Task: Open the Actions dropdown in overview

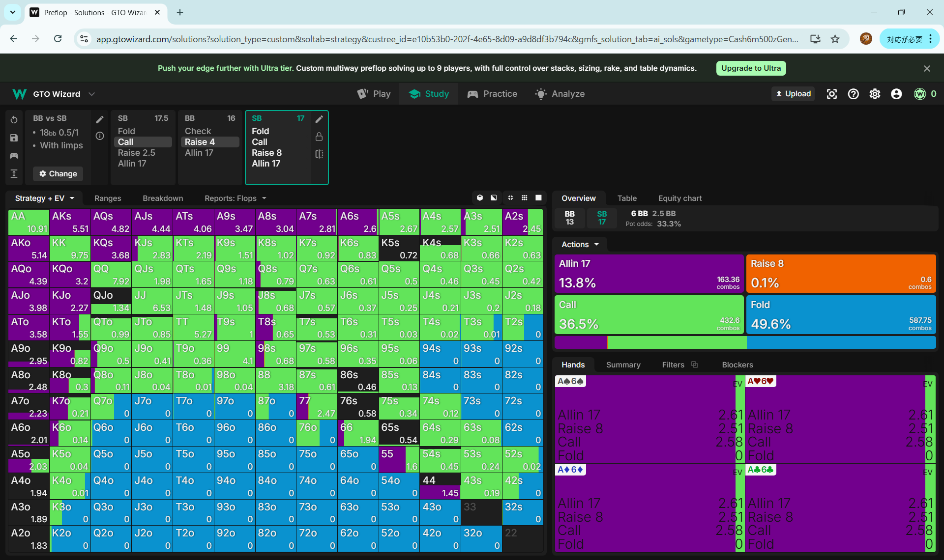Action: click(x=580, y=244)
